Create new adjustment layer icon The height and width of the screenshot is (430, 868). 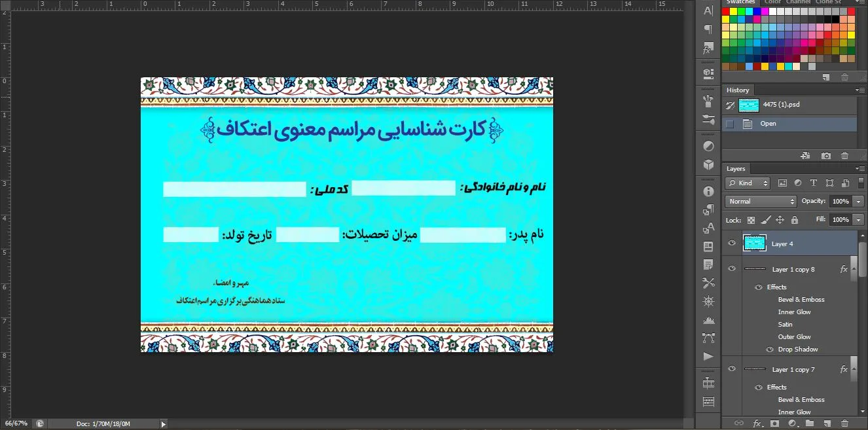[x=792, y=423]
